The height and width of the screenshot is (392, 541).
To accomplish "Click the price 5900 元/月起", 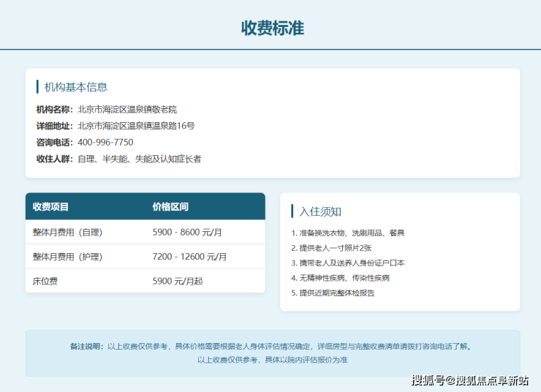I will pyautogui.click(x=178, y=282).
